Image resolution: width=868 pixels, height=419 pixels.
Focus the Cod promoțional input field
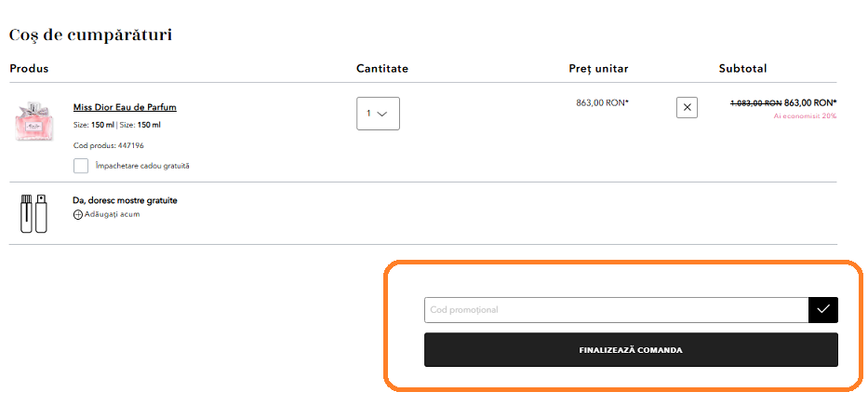point(616,310)
